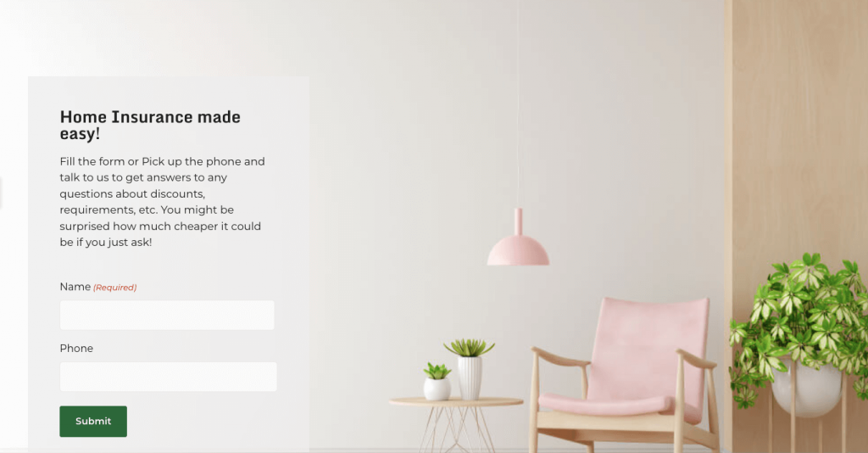Select the Name field label
Image resolution: width=868 pixels, height=453 pixels.
point(75,287)
